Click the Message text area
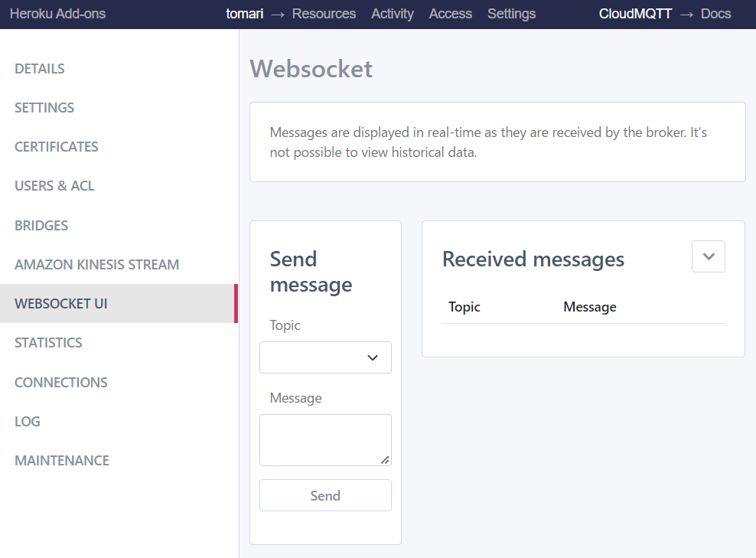 (x=325, y=440)
